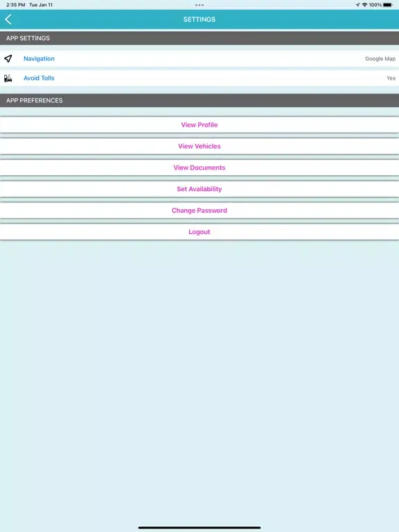
Task: Change the Google Map navigation value
Action: click(380, 59)
